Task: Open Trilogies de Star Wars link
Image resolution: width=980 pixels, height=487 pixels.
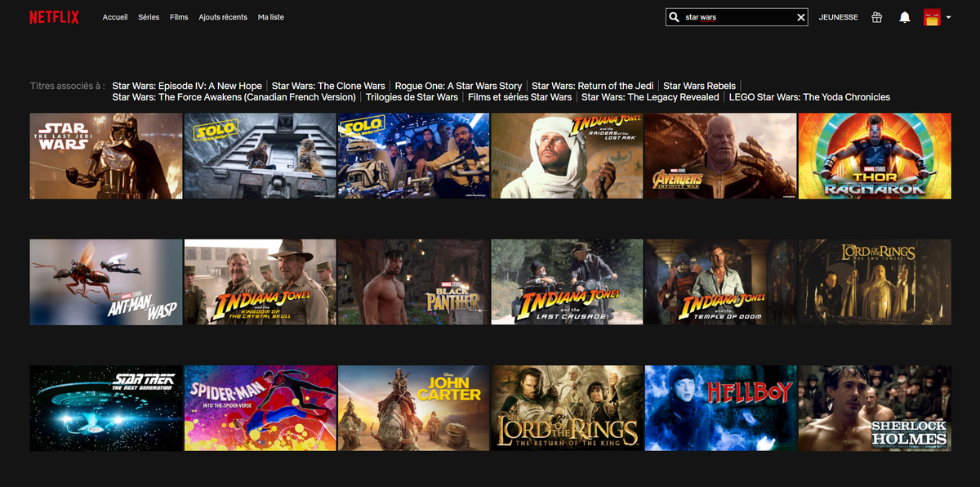Action: (412, 97)
